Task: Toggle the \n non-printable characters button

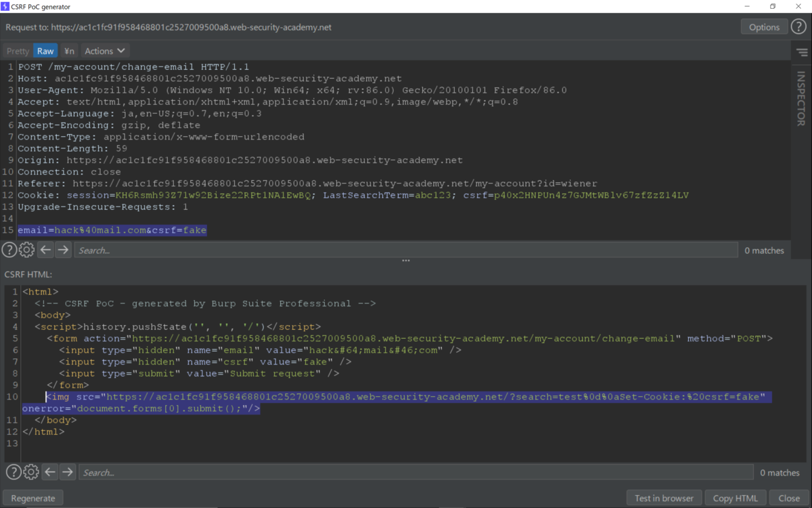Action: pos(69,51)
